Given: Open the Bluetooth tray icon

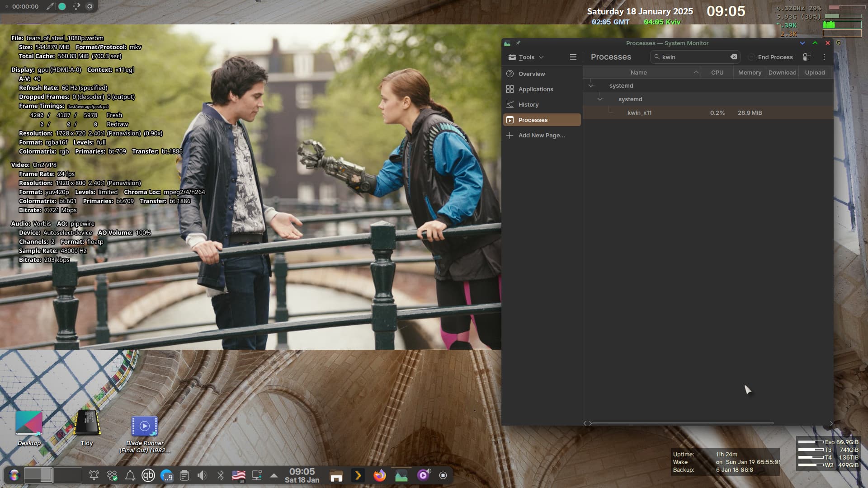Looking at the screenshot, I should coord(221,475).
